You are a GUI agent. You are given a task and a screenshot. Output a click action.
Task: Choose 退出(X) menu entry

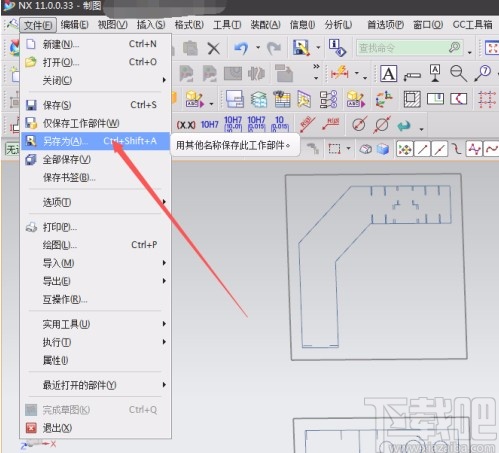[x=96, y=428]
